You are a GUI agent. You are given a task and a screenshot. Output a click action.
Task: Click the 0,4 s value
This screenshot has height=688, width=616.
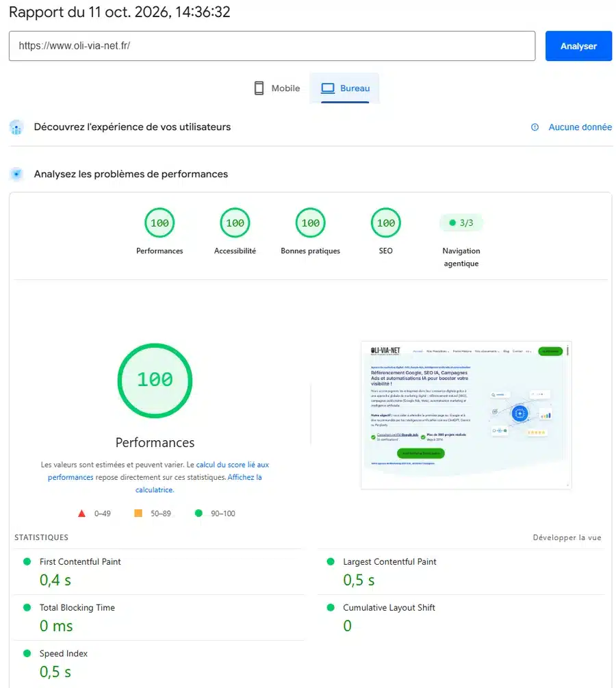pyautogui.click(x=55, y=581)
